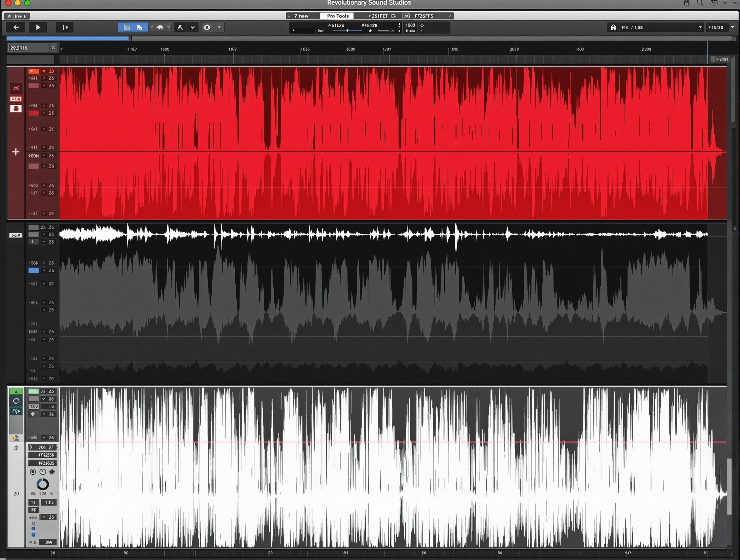This screenshot has height=560, width=740.
Task: Toggle the record-arm circle on bottom track
Action: [x=33, y=472]
